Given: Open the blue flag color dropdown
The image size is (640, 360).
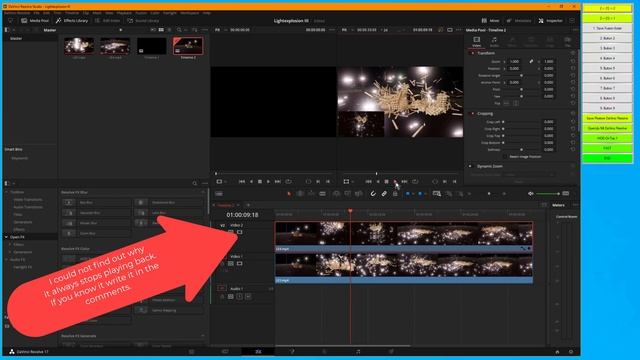Looking at the screenshot, I should pos(413,194).
